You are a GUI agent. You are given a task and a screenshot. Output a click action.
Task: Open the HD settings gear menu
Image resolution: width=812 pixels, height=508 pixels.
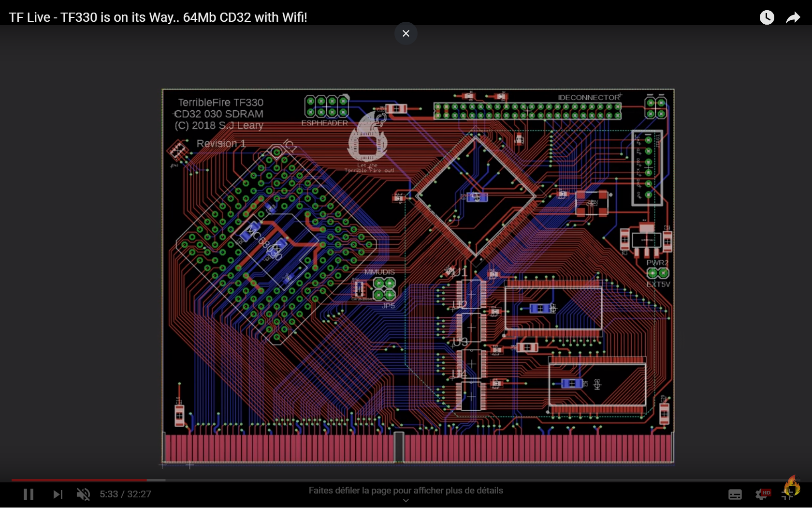tap(762, 494)
